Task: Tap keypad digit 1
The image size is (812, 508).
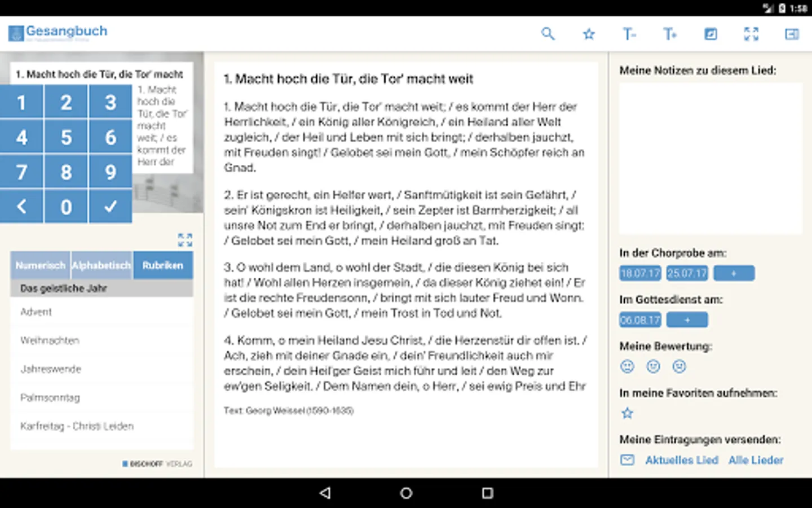Action: (x=21, y=102)
